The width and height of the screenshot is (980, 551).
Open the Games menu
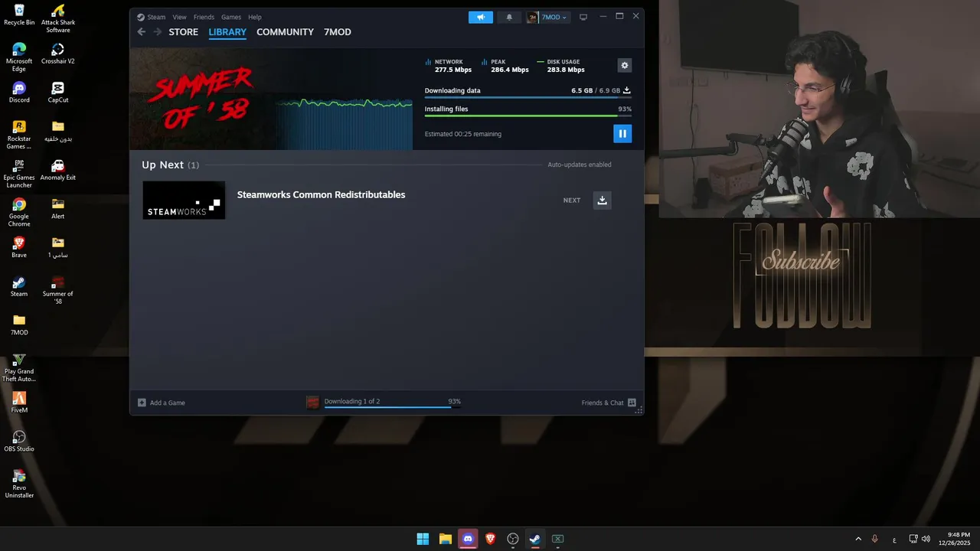231,17
